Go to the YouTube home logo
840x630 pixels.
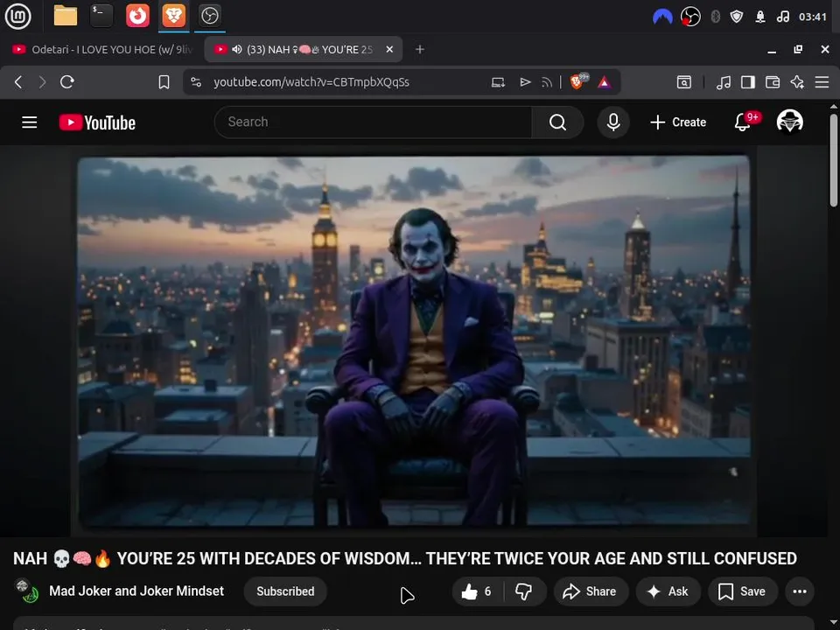click(97, 122)
